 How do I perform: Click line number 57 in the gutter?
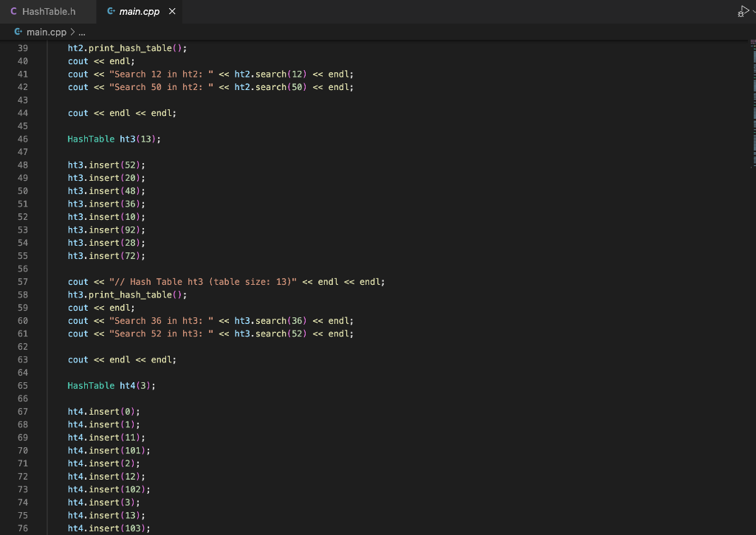[x=23, y=282]
